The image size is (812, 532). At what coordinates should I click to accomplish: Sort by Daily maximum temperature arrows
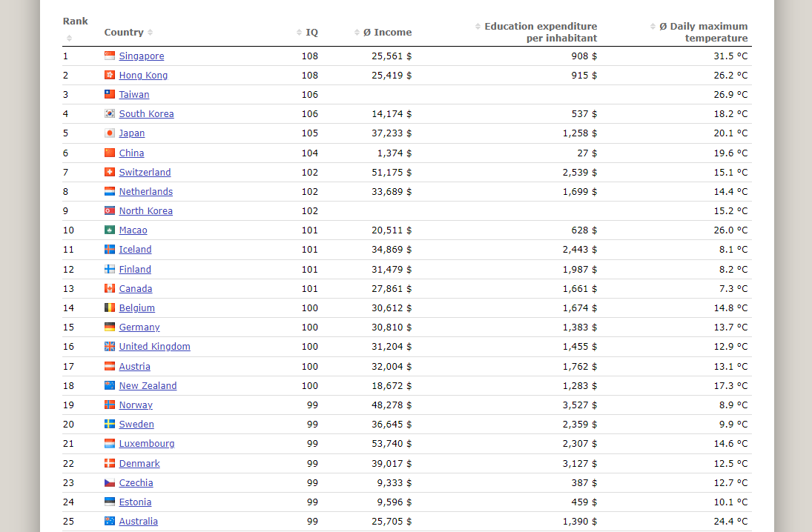(x=653, y=26)
